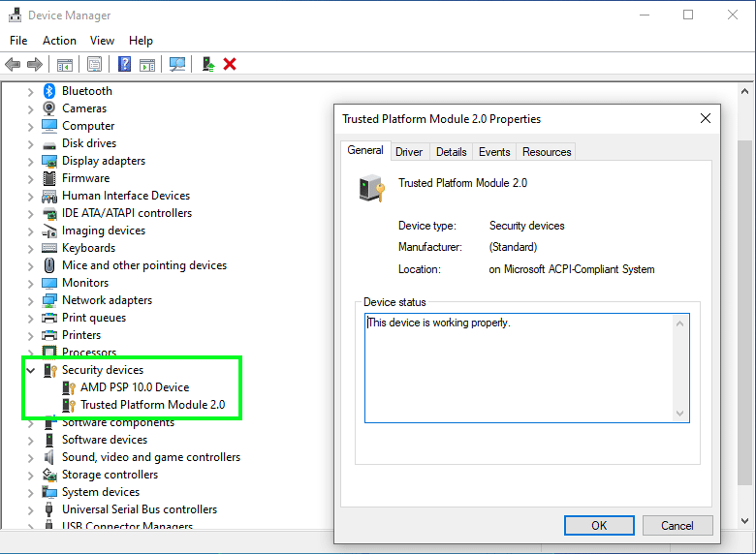Image resolution: width=756 pixels, height=554 pixels.
Task: Click the Disk drives category icon
Action: click(x=49, y=144)
